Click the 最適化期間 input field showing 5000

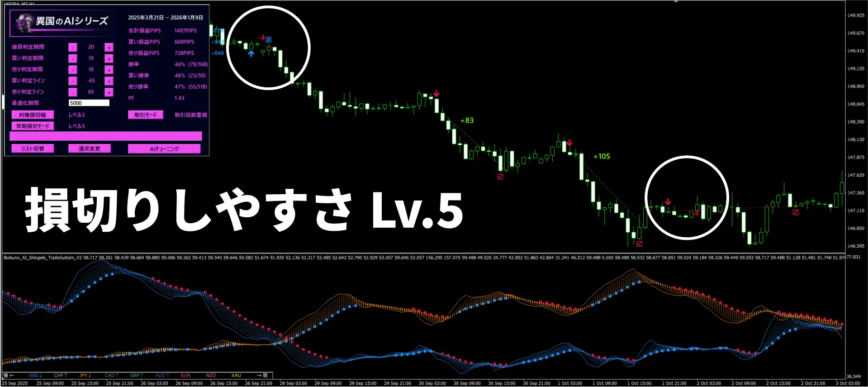(89, 103)
